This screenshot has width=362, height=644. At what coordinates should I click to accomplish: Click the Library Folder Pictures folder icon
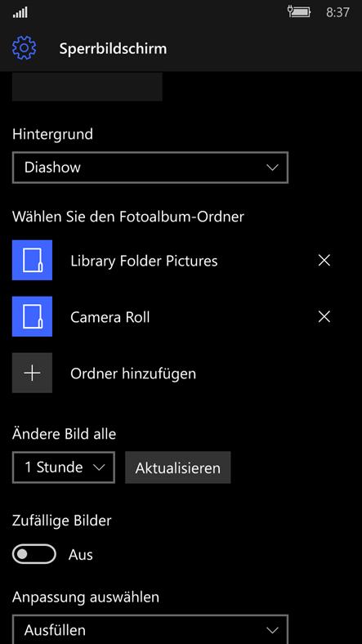[x=32, y=261]
